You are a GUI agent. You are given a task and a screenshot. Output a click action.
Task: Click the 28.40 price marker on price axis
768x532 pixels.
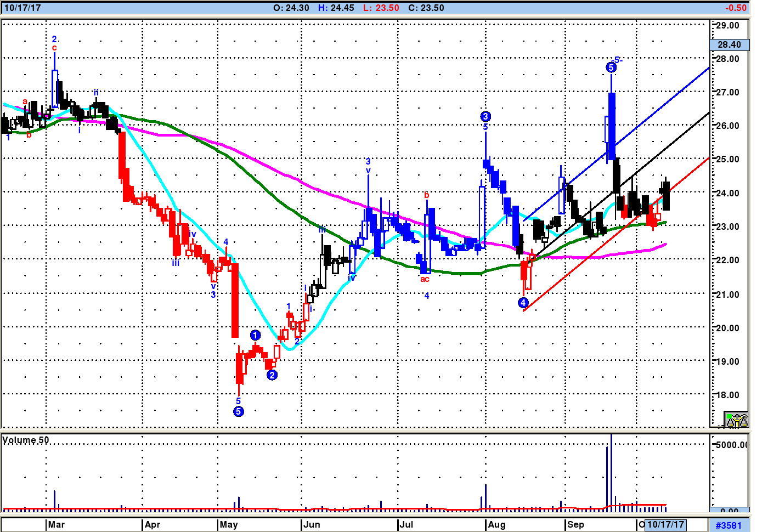pyautogui.click(x=729, y=45)
